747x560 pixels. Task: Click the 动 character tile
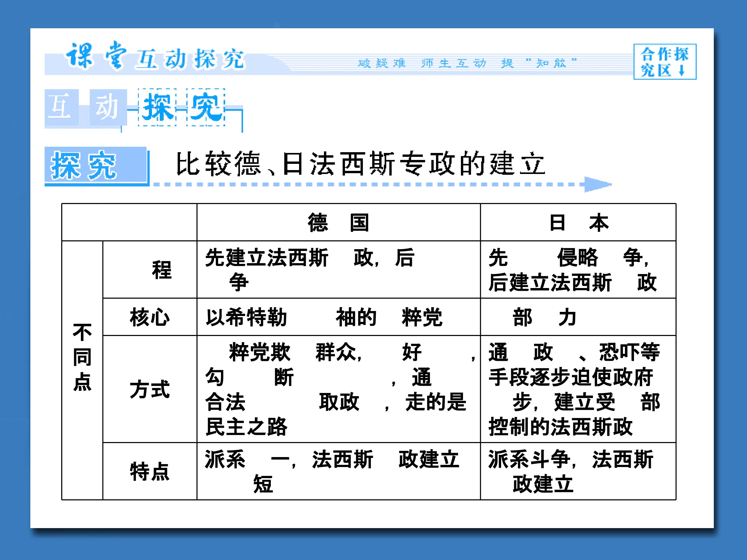pyautogui.click(x=108, y=107)
